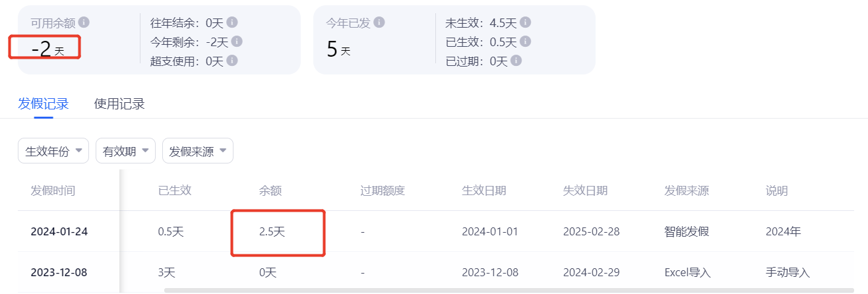
Task: Click info icon beside 今年已发
Action: (x=379, y=22)
